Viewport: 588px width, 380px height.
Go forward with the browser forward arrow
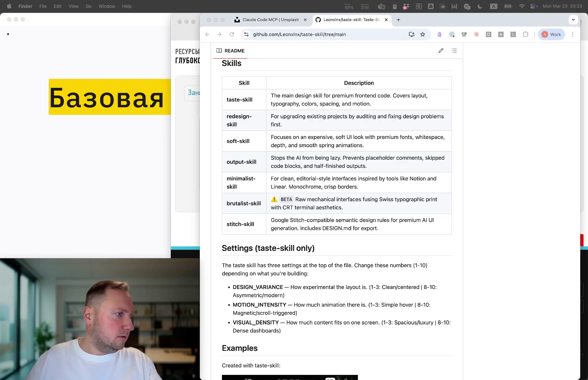[219, 34]
